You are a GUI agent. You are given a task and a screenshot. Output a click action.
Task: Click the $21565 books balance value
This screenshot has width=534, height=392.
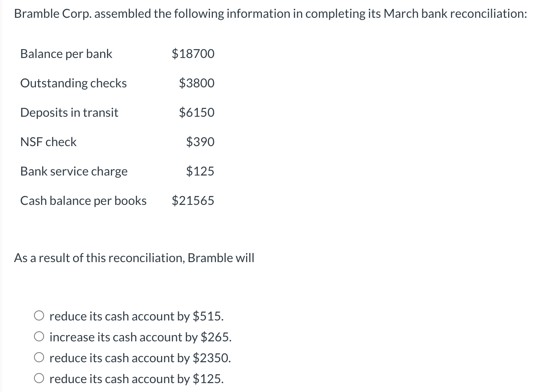[x=193, y=201]
